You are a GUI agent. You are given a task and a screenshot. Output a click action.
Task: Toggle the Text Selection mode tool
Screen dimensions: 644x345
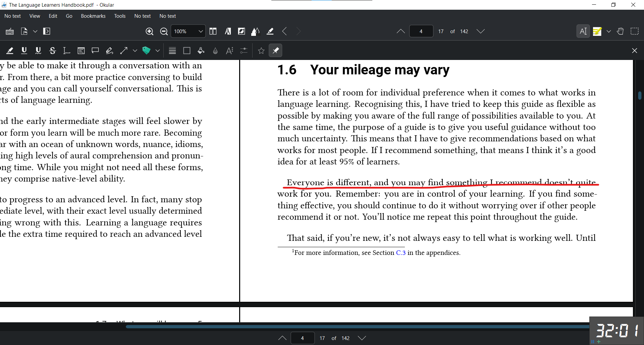[x=583, y=31]
